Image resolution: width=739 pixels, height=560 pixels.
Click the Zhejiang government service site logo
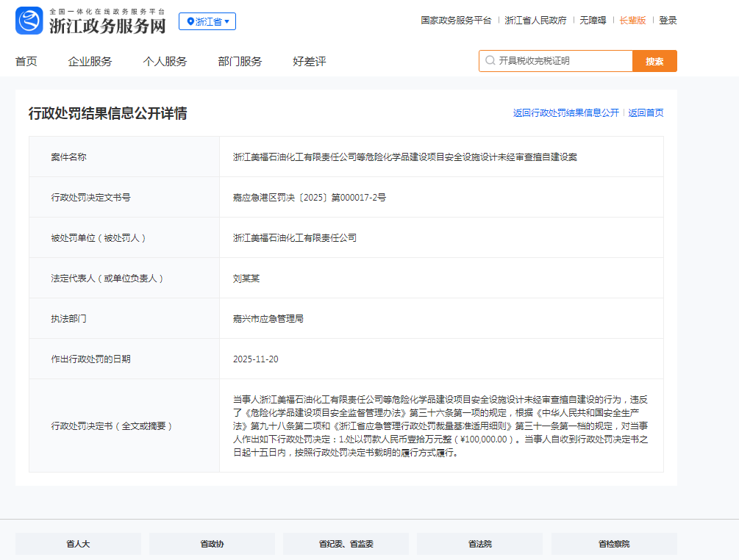tap(90, 21)
